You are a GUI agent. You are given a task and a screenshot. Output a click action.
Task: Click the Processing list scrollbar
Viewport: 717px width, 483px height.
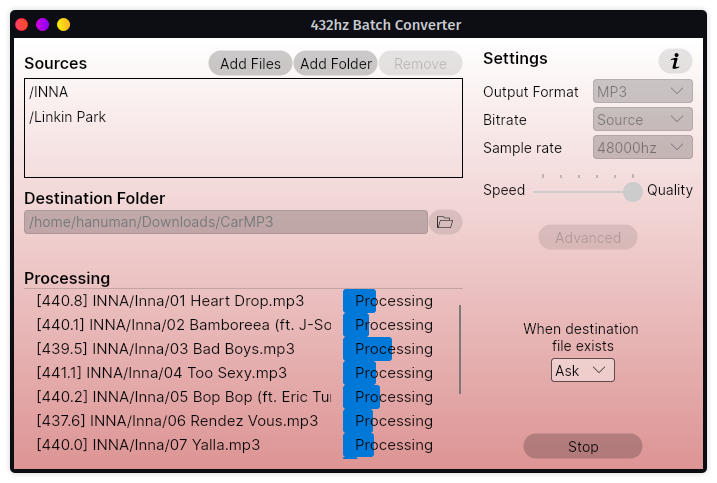pos(460,349)
